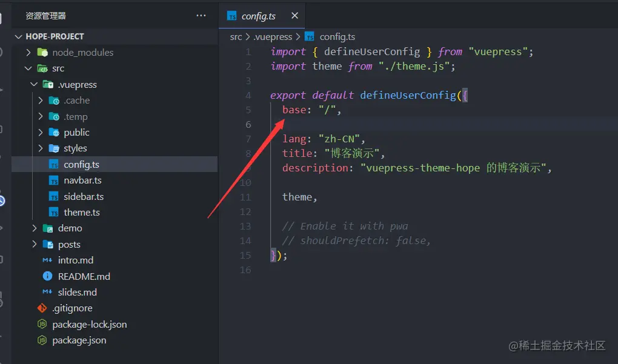618x364 pixels.
Task: Click the TS icon beside theme.ts
Action: 54,213
